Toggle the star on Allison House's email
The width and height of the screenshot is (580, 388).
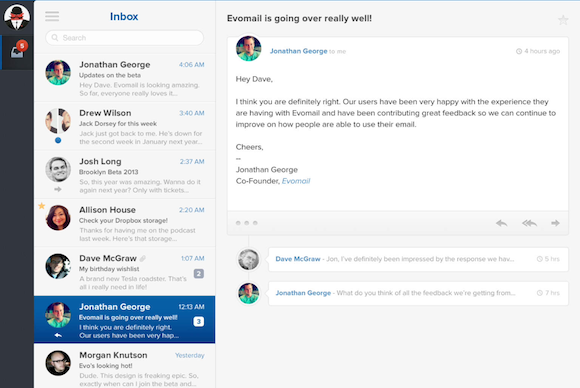(41, 206)
